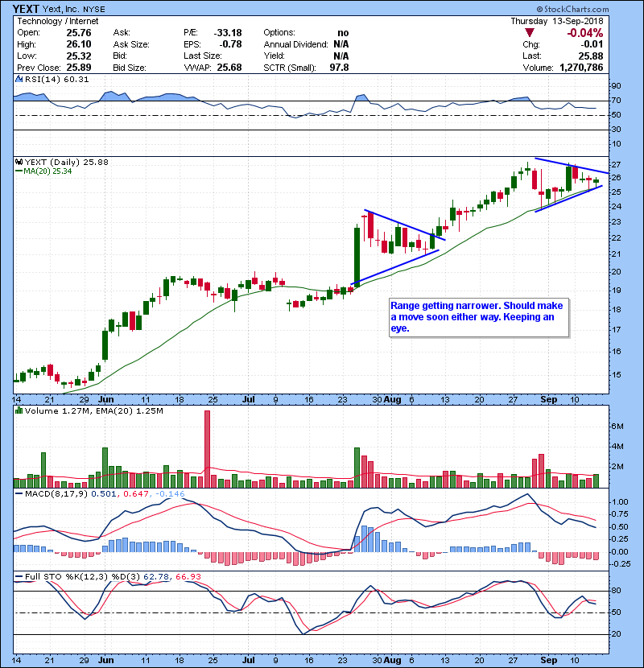Click the Ask Size label
The width and height of the screenshot is (644, 668).
[131, 44]
